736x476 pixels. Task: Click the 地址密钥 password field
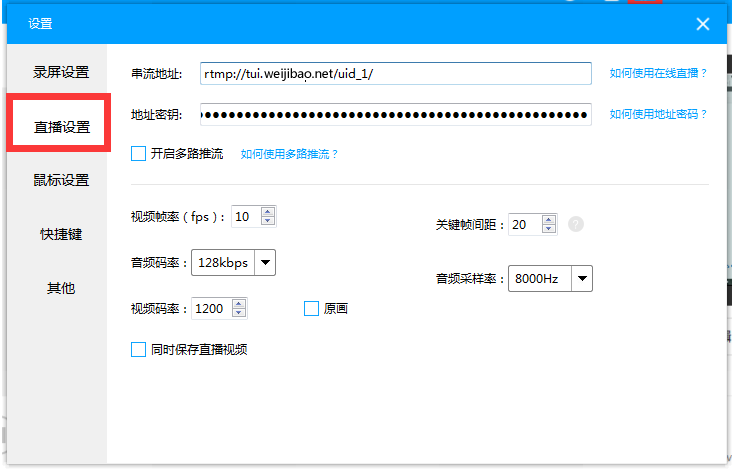[x=395, y=115]
